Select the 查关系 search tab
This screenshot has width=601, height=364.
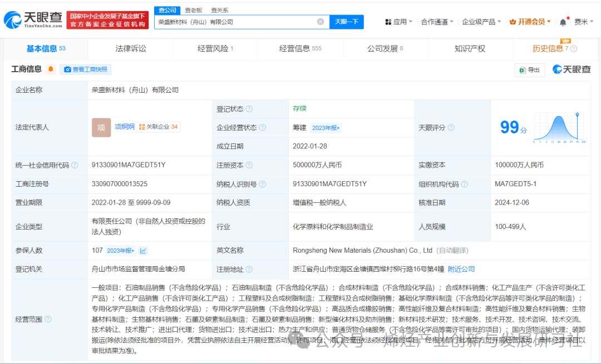pos(219,11)
